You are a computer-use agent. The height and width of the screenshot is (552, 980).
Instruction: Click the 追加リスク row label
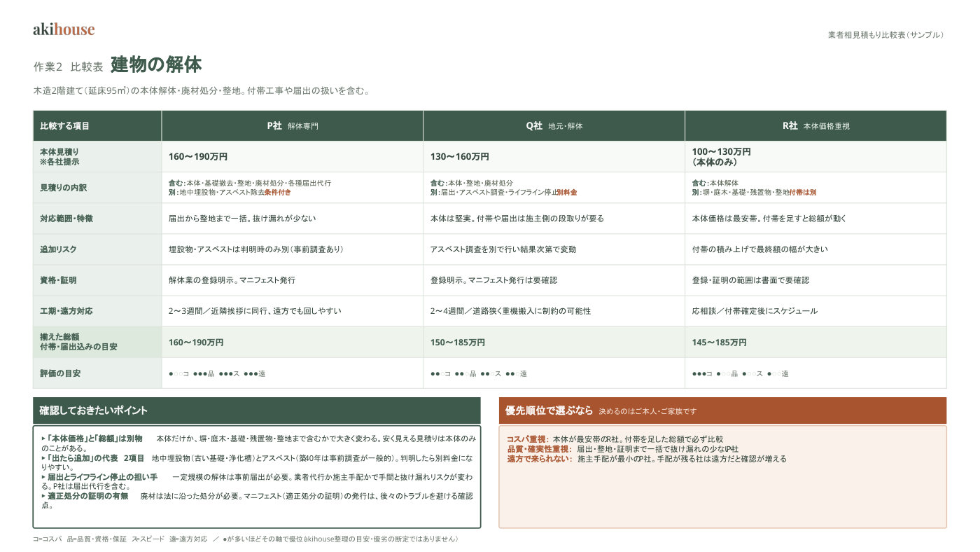point(97,249)
